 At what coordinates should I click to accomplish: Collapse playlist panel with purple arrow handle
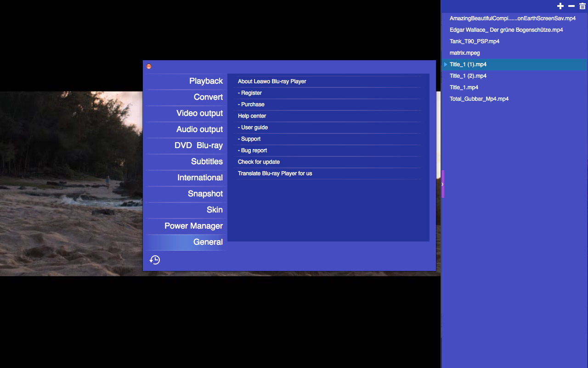pos(443,184)
